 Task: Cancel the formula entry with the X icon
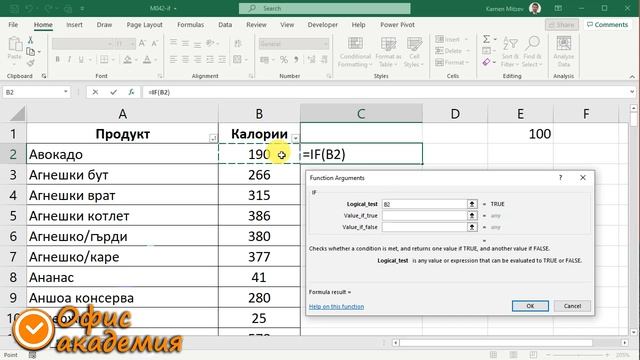point(95,92)
